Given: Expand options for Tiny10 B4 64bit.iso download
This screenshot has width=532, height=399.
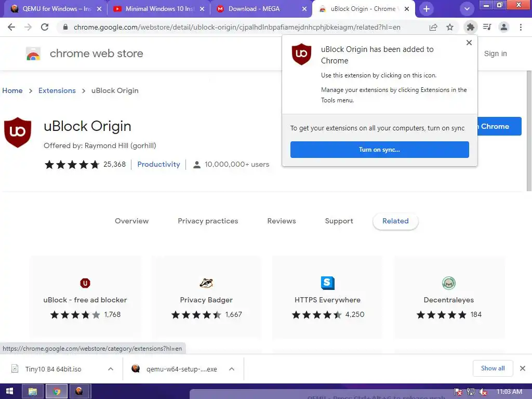Looking at the screenshot, I should point(111,369).
